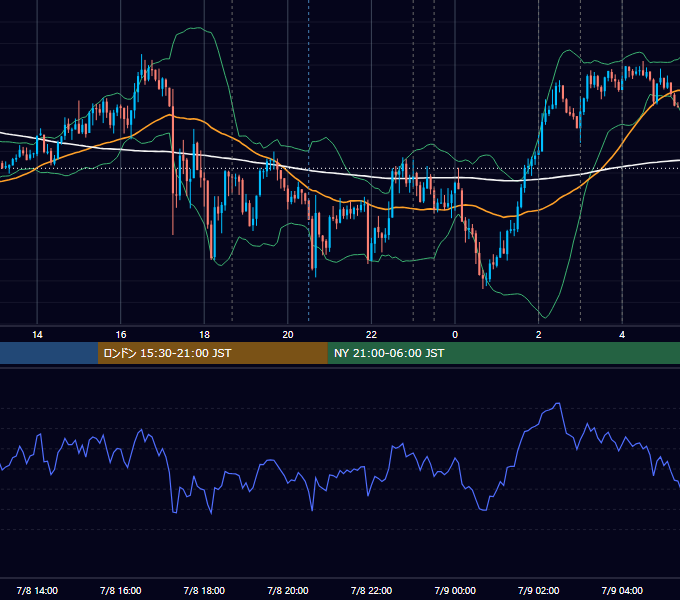The width and height of the screenshot is (680, 600).
Task: Click the 7/8 20:00 date label
Action: click(x=288, y=590)
